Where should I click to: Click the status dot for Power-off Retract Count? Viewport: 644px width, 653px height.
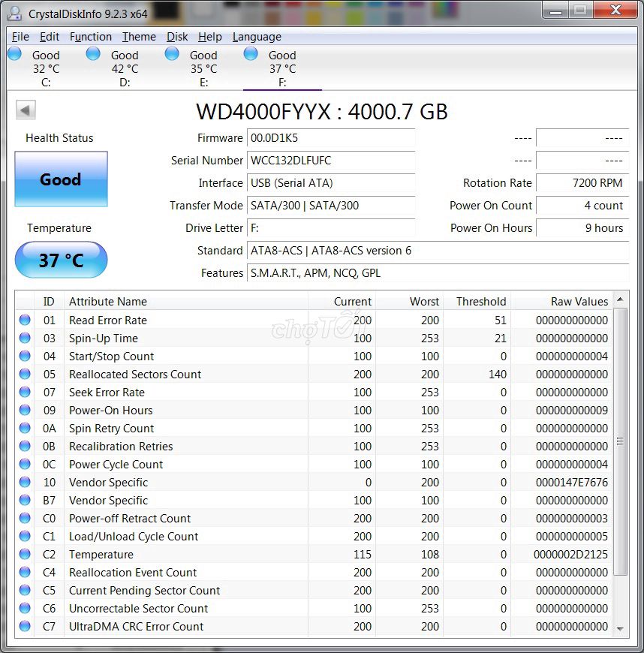(x=25, y=518)
